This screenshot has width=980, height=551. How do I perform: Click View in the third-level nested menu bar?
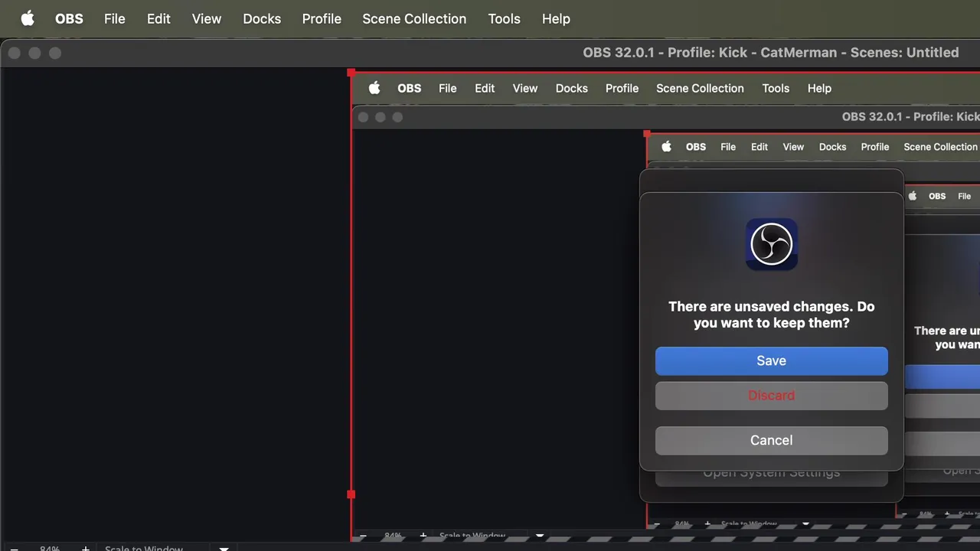click(x=793, y=147)
